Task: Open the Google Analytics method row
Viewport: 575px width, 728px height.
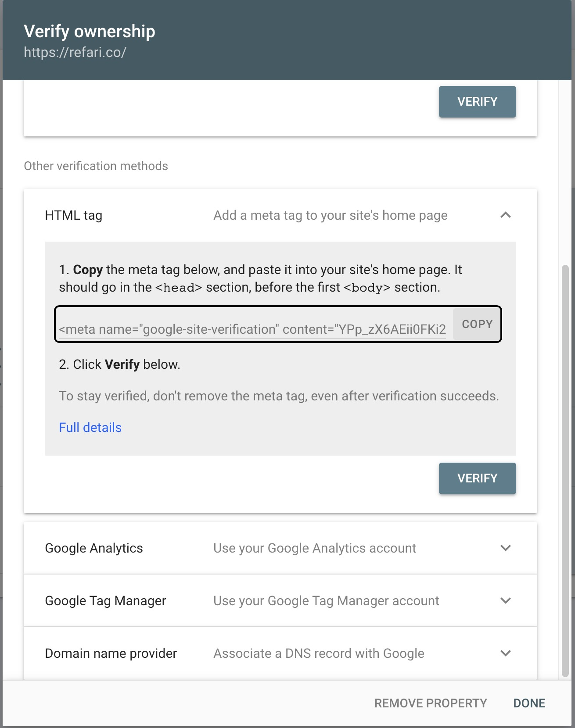Action: (x=280, y=548)
